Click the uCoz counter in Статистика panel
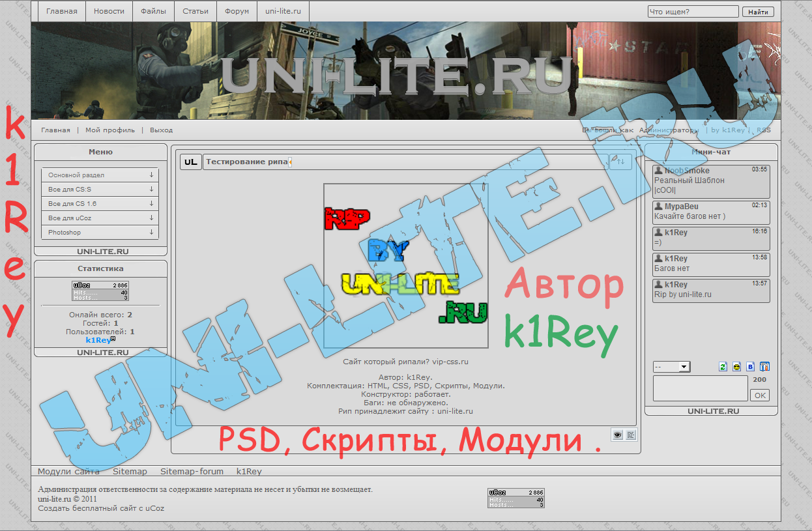This screenshot has width=812, height=531. click(x=100, y=291)
